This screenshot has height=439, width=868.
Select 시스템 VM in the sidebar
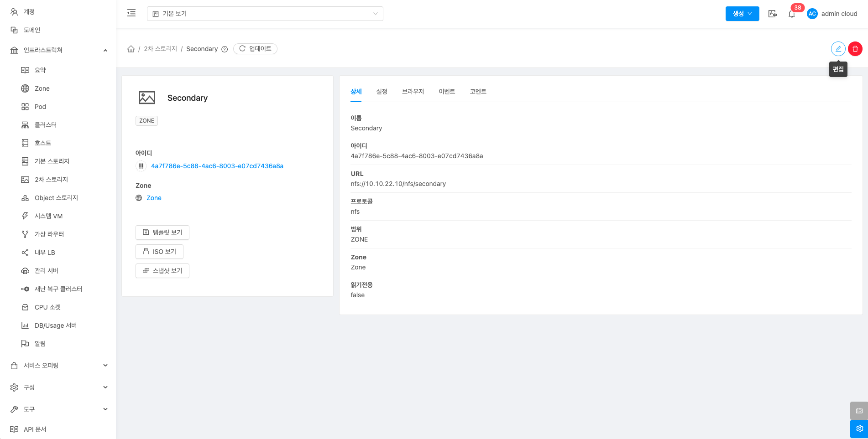click(x=48, y=216)
